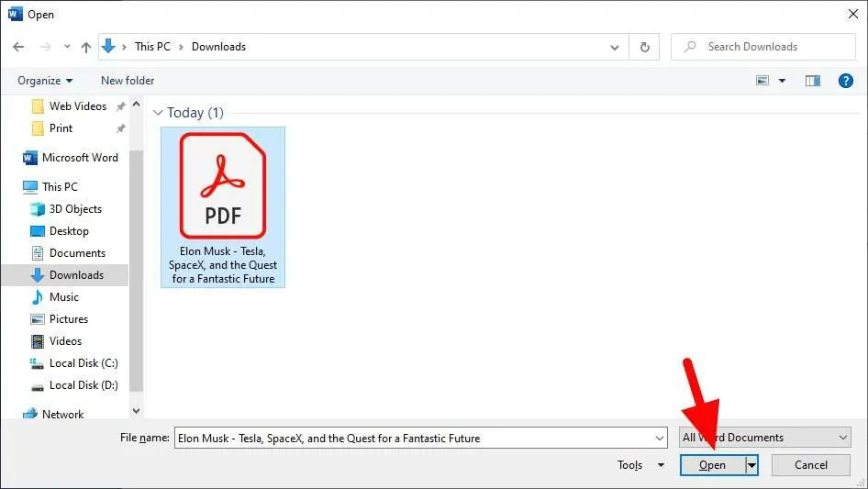
Task: Go back with the Back arrow
Action: [18, 47]
